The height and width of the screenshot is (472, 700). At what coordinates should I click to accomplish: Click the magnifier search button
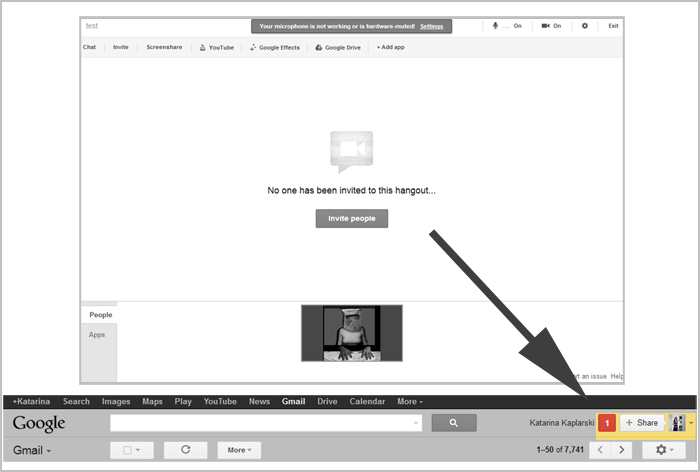pos(454,423)
